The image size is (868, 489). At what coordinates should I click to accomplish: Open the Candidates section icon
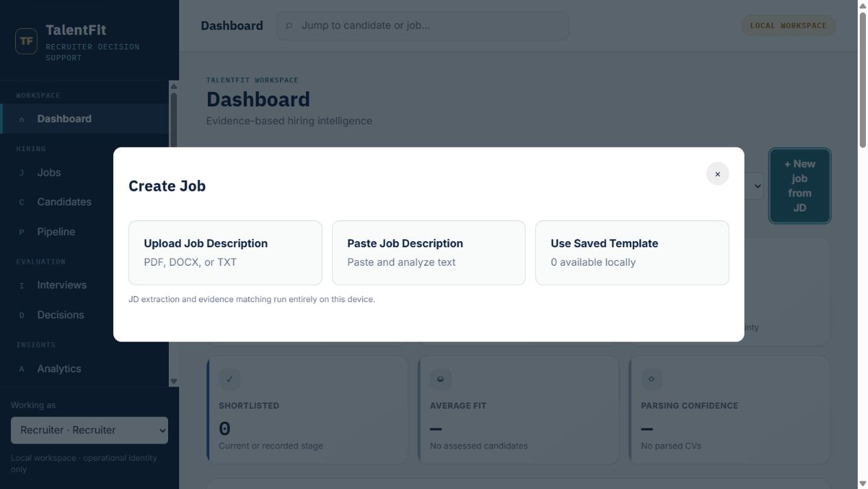[x=21, y=202]
